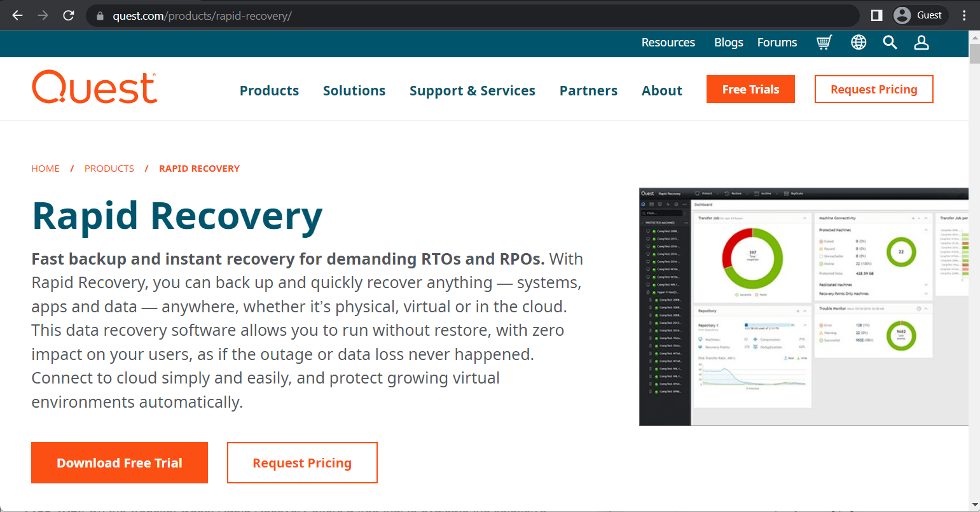Open the Solutions navigation dropdown

tap(354, 90)
